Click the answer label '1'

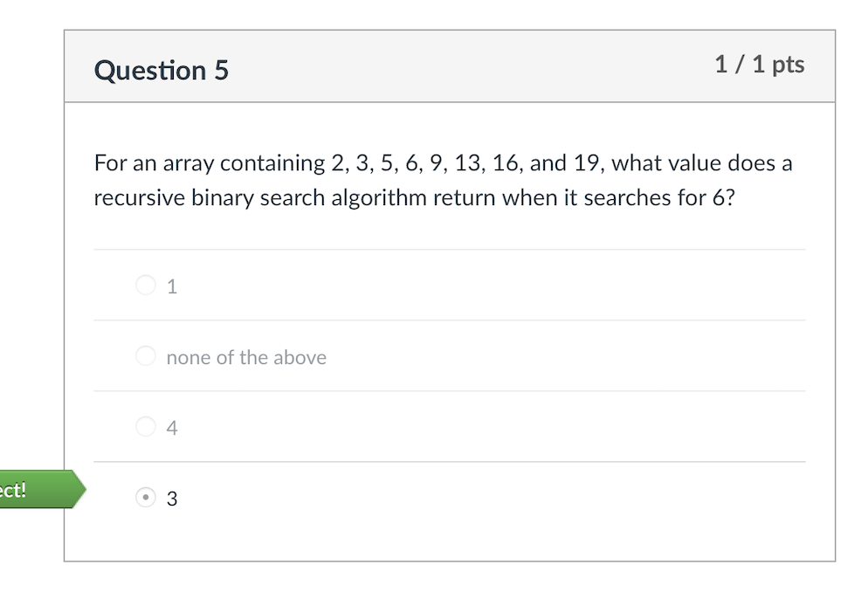click(172, 286)
